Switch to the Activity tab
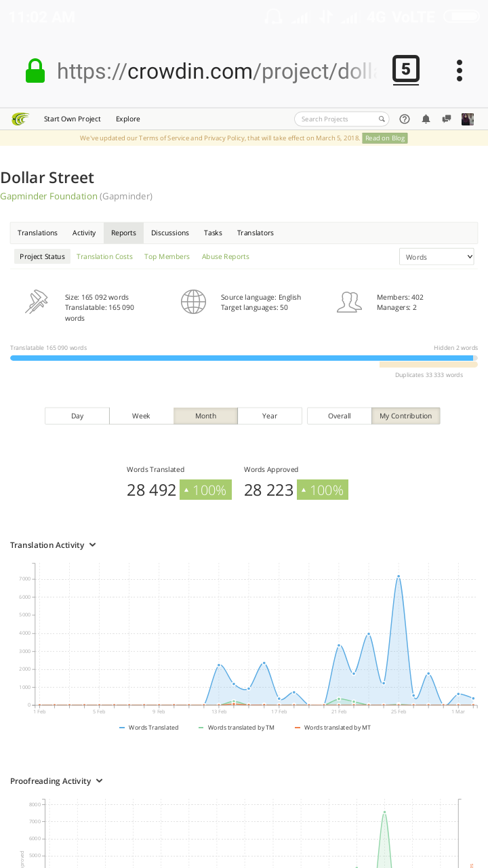 point(84,233)
